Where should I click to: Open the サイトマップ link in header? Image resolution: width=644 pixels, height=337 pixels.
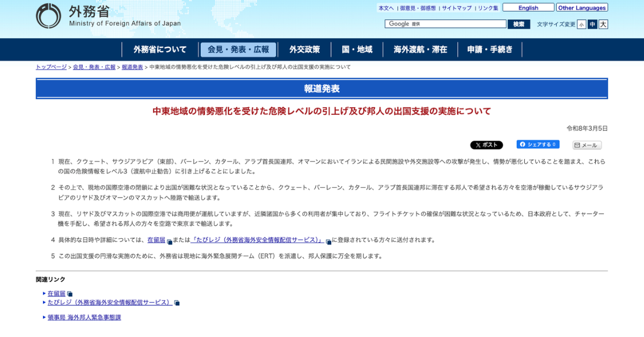coord(457,8)
